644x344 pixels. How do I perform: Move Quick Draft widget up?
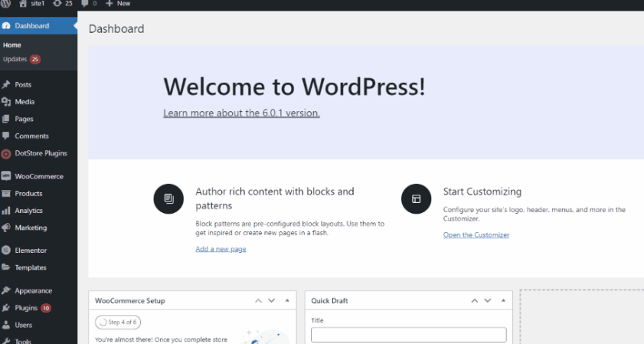pos(474,301)
